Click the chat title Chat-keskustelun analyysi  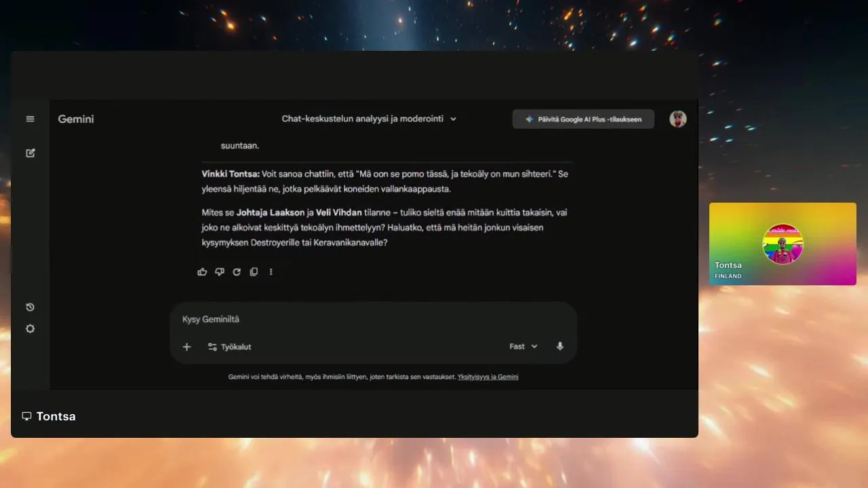[363, 119]
